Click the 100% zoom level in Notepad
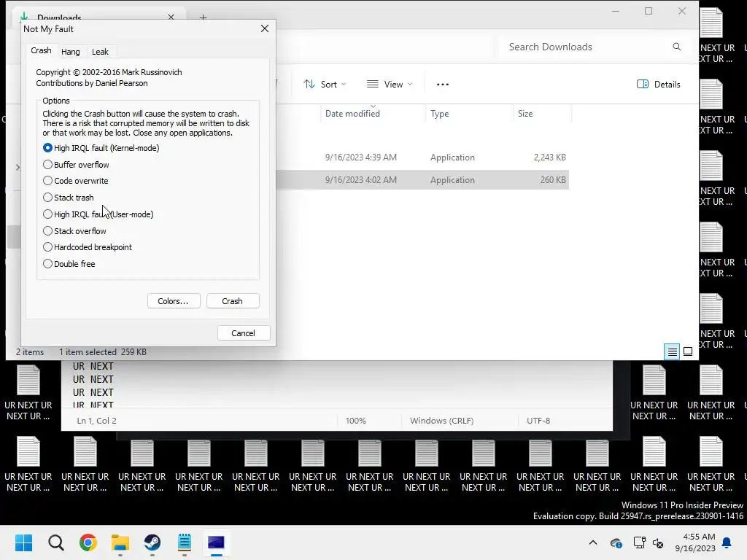Viewport: 747px width, 560px height. point(356,421)
